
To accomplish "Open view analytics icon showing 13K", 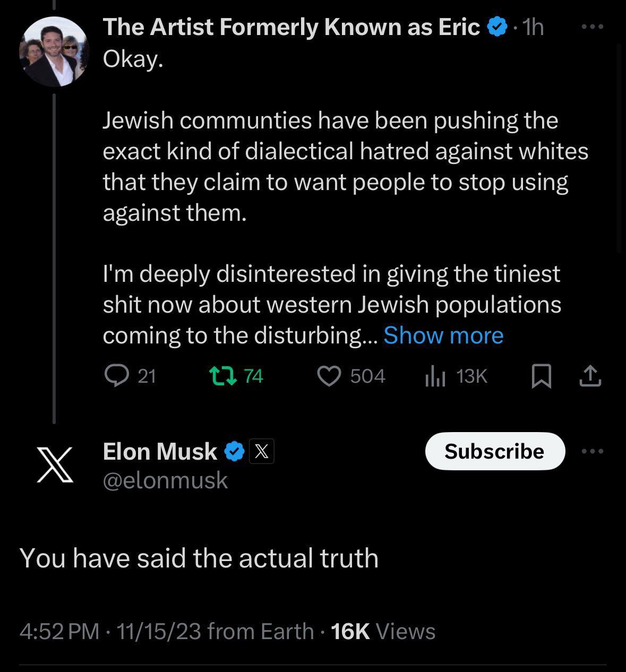I will pyautogui.click(x=435, y=377).
